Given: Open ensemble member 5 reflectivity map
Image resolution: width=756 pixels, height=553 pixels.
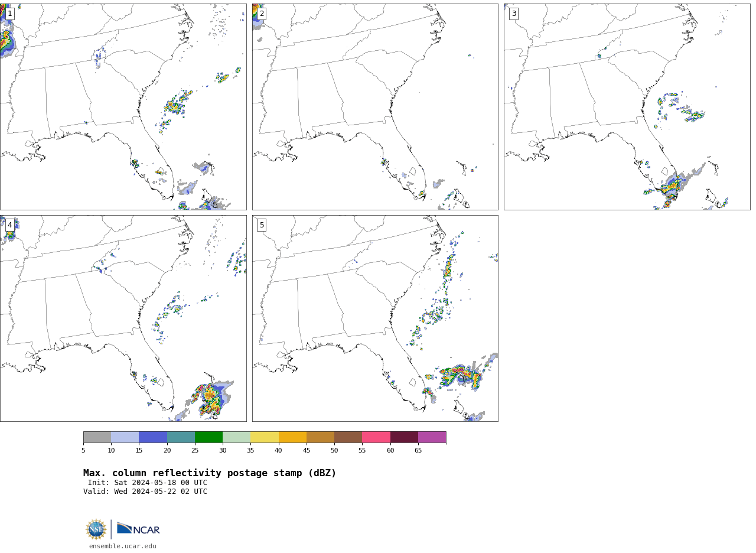Looking at the screenshot, I should [x=375, y=318].
